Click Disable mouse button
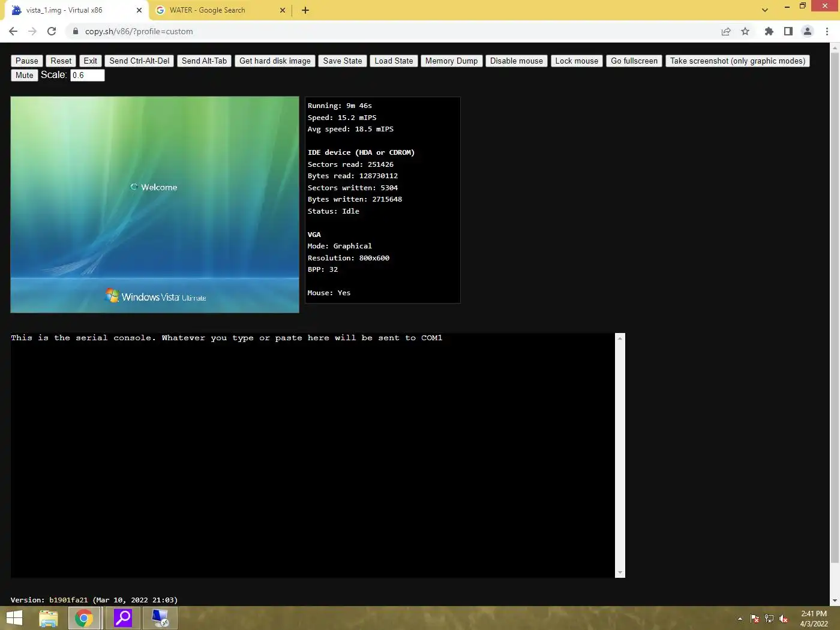 516,61
